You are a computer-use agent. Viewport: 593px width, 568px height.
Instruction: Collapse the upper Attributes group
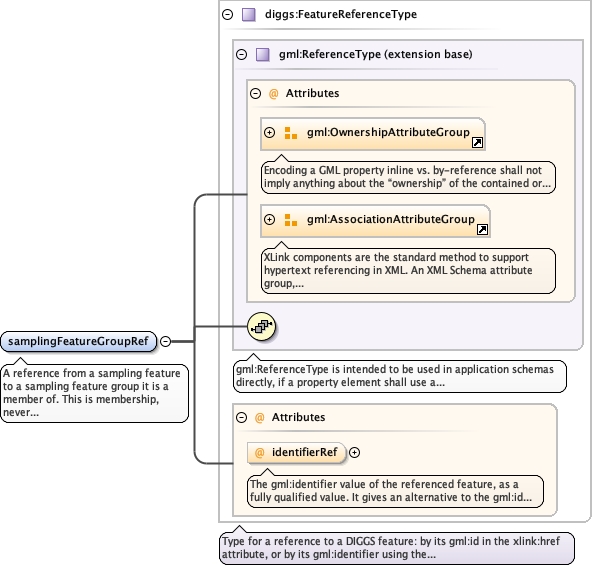click(x=255, y=93)
